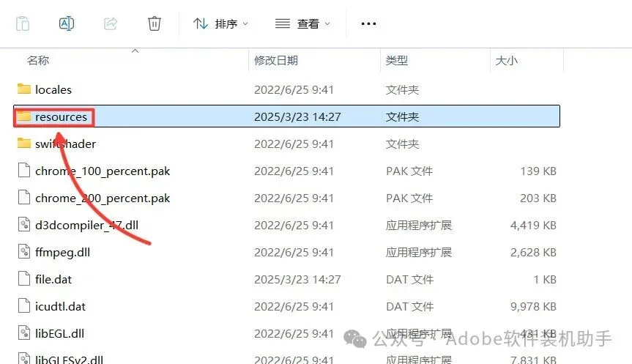Select the resources folder
The width and height of the screenshot is (632, 364).
click(x=286, y=116)
